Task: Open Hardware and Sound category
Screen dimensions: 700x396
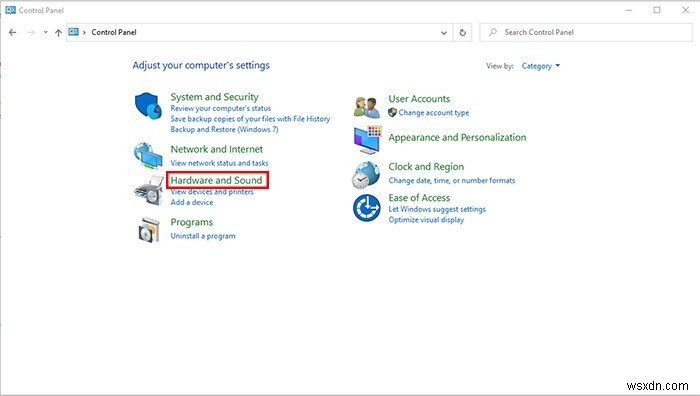Action: [217, 180]
